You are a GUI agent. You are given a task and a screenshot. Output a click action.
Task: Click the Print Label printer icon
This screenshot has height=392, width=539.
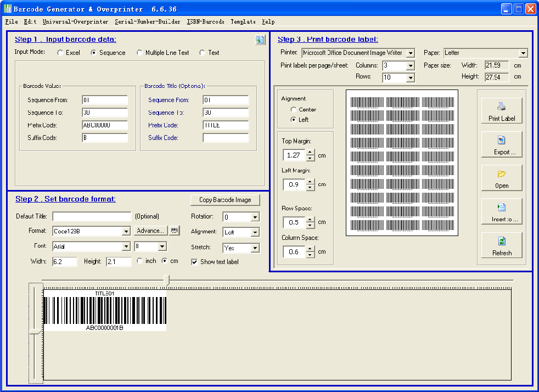click(501, 107)
